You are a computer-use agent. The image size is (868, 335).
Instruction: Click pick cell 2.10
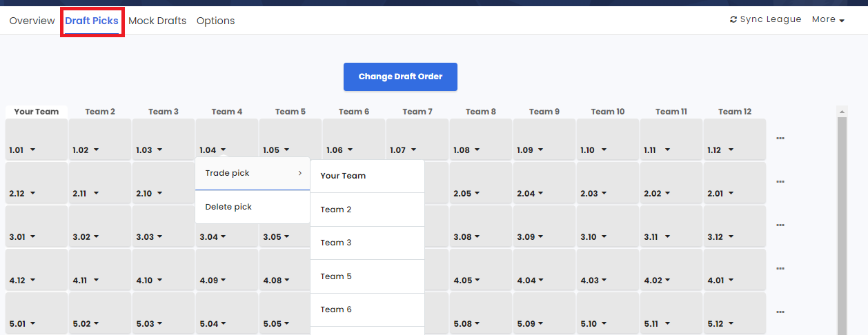164,183
